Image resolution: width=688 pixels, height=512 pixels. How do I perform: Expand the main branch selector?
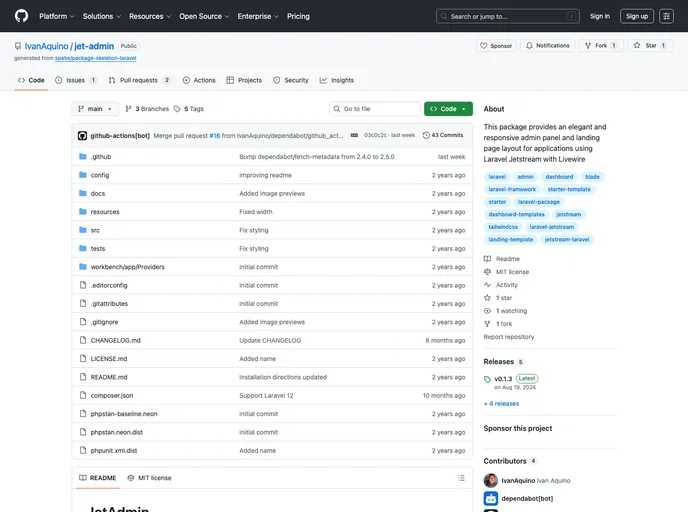95,109
